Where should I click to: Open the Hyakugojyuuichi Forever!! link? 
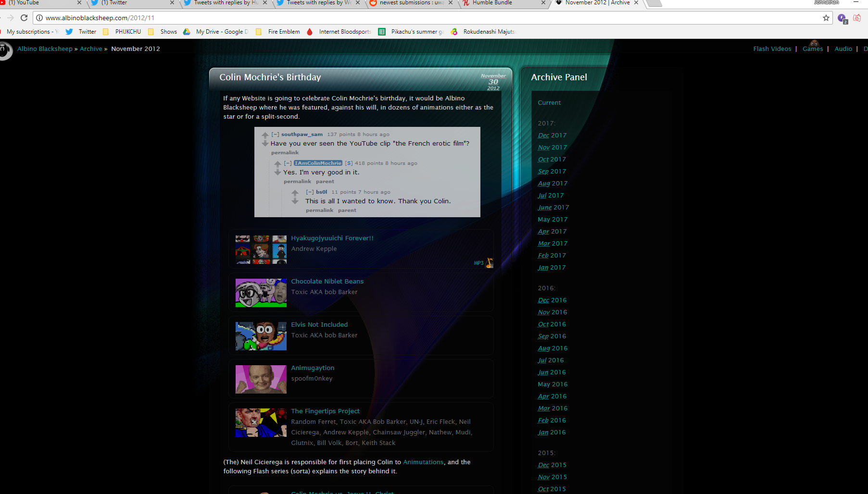pyautogui.click(x=332, y=238)
